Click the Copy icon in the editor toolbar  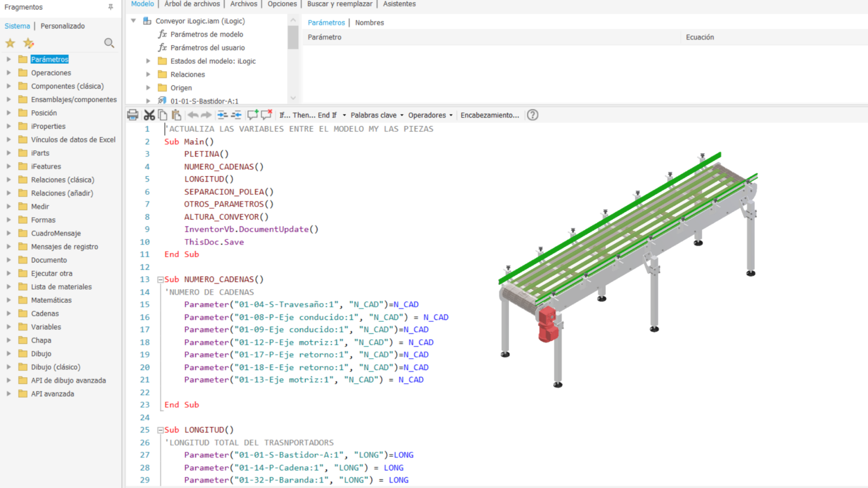pos(162,115)
